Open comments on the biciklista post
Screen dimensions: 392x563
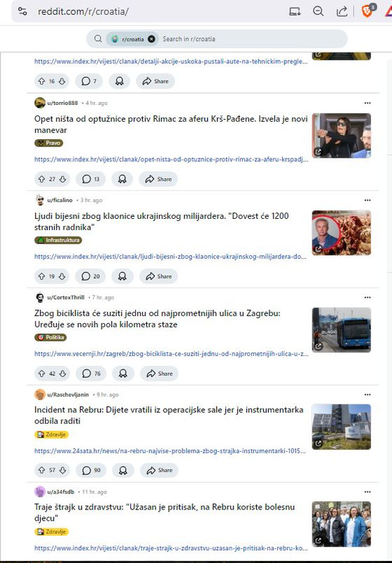[x=91, y=374]
